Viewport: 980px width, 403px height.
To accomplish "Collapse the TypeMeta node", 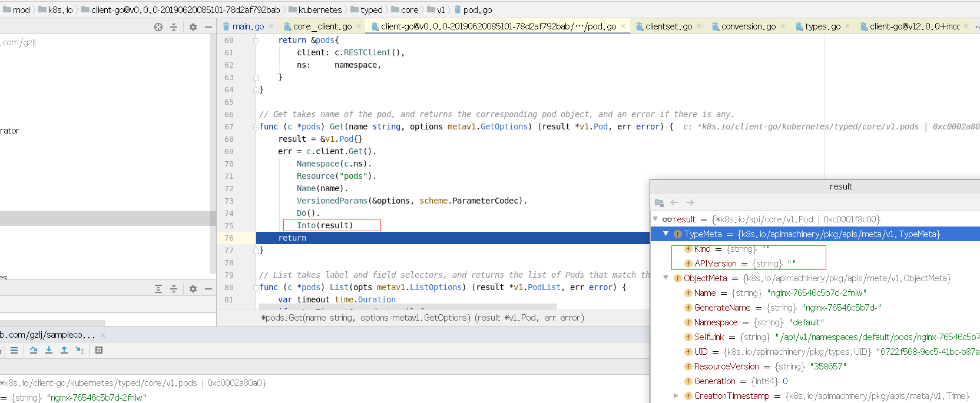I will pyautogui.click(x=666, y=234).
